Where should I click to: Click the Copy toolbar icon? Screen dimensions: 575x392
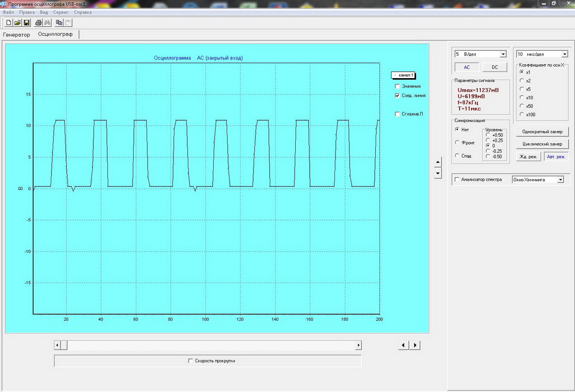pyautogui.click(x=59, y=23)
